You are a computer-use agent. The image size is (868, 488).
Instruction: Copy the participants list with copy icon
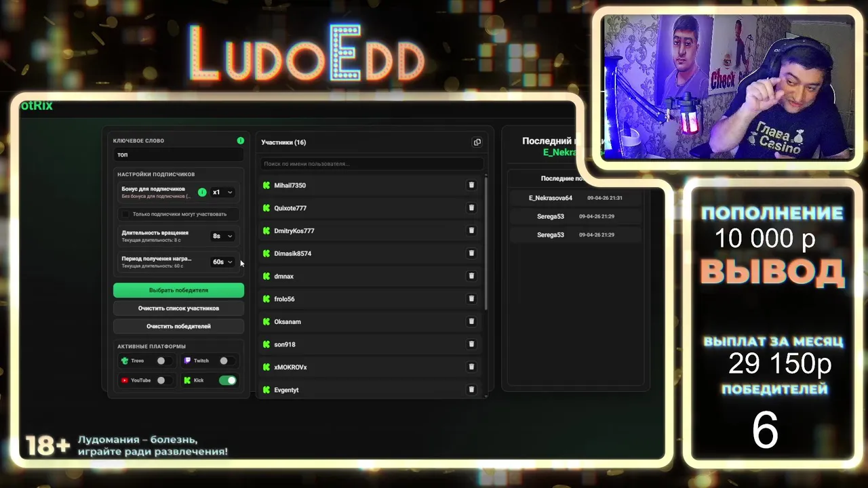[477, 142]
